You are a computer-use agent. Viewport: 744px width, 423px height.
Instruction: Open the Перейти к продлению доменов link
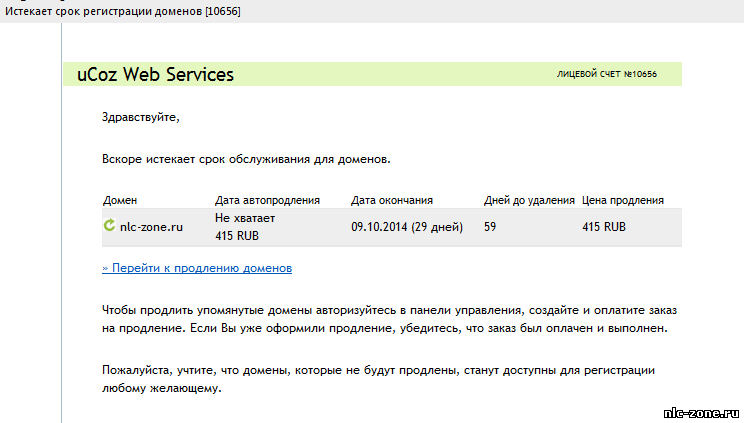pos(197,268)
